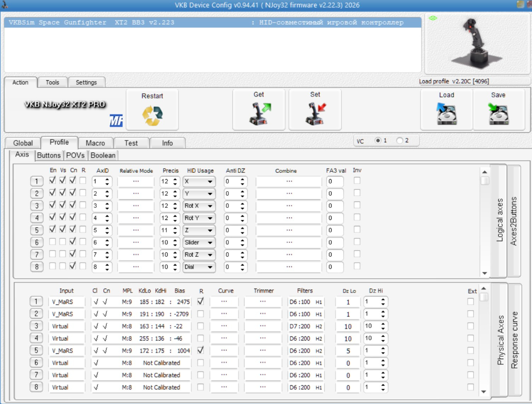532x404 pixels.
Task: Open the Response curve vertical tab
Action: tap(515, 340)
